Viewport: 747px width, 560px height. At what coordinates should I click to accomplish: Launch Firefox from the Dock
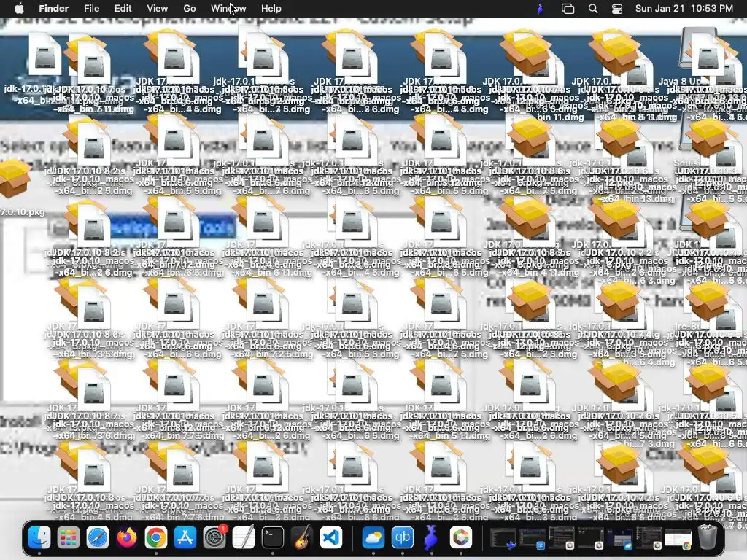coord(127,537)
